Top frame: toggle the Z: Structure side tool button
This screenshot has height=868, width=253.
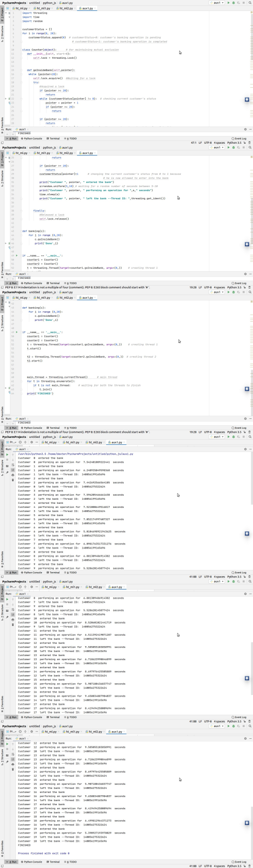point(2,34)
